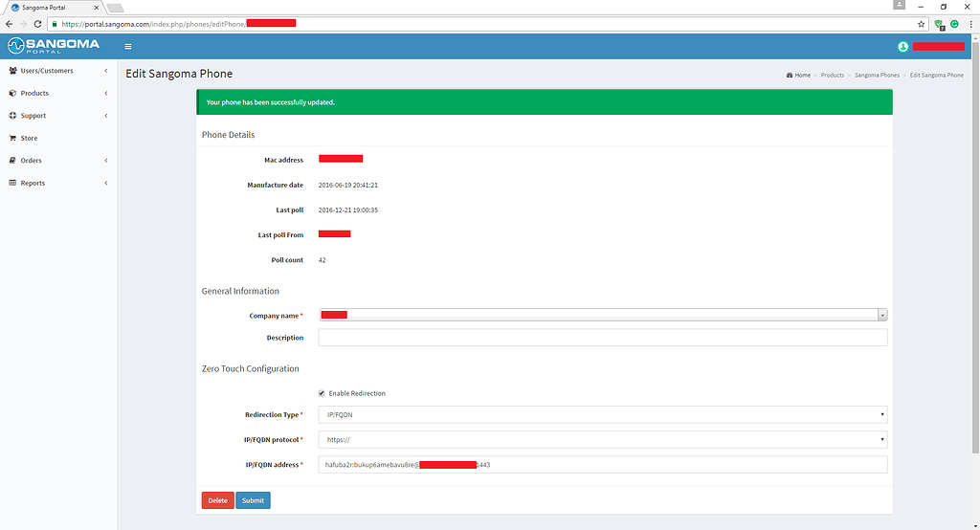
Task: Go back with browser back arrow
Action: 9,24
